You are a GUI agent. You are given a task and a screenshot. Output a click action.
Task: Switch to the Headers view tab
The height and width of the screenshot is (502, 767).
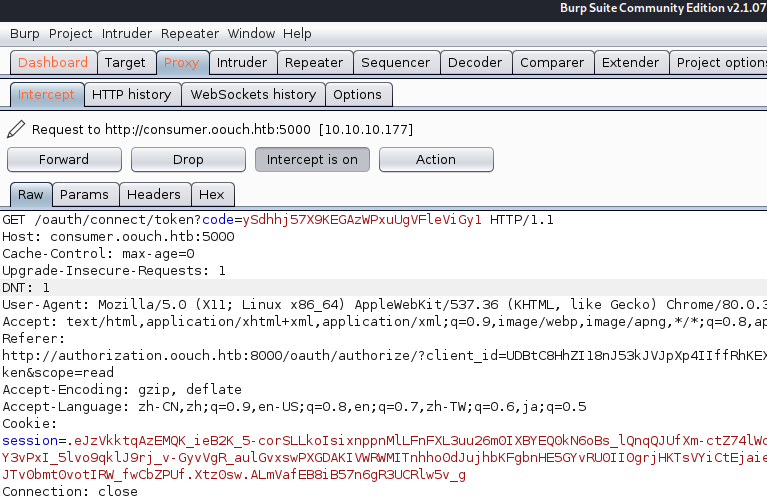point(154,195)
